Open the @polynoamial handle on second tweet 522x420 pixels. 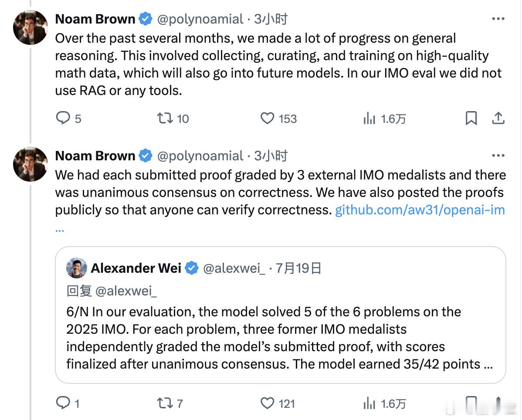pyautogui.click(x=200, y=156)
